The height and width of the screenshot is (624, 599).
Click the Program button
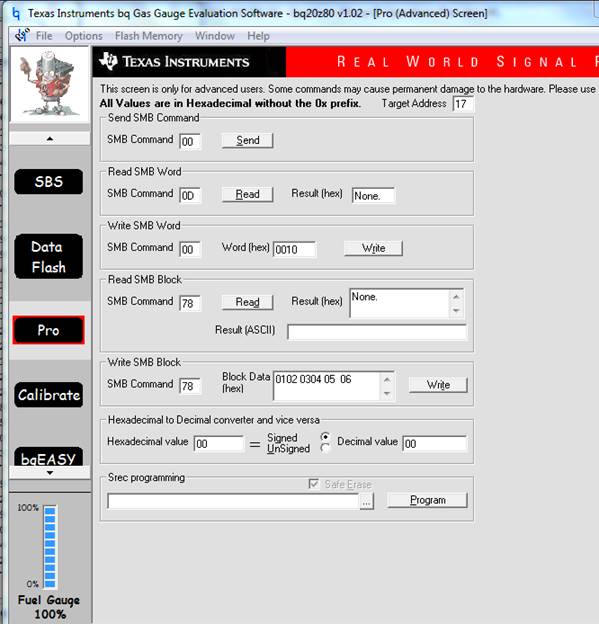[427, 500]
